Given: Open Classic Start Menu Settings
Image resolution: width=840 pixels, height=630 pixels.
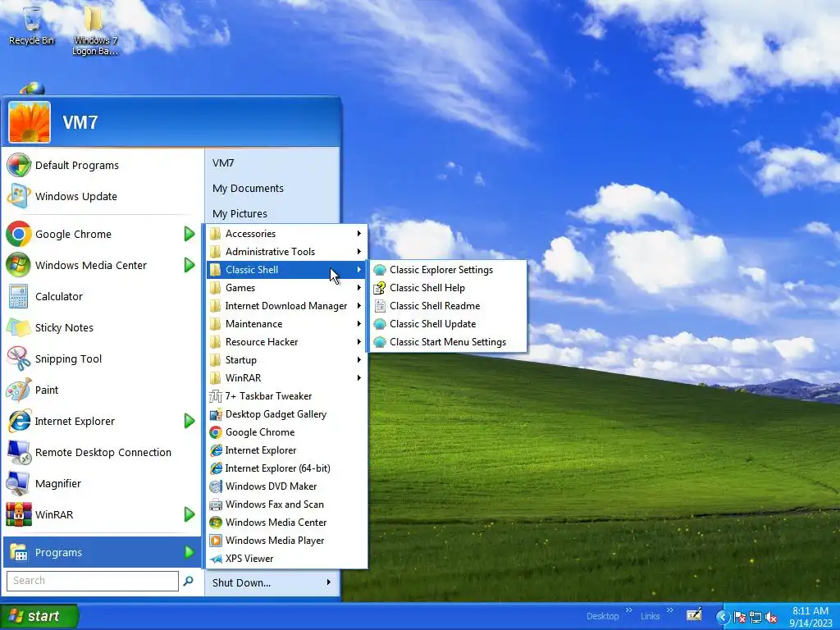Looking at the screenshot, I should 448,342.
